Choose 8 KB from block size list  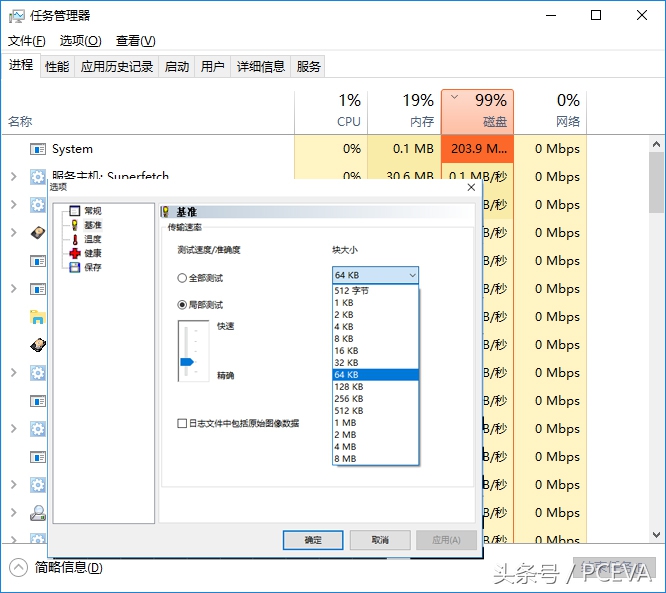click(x=375, y=339)
